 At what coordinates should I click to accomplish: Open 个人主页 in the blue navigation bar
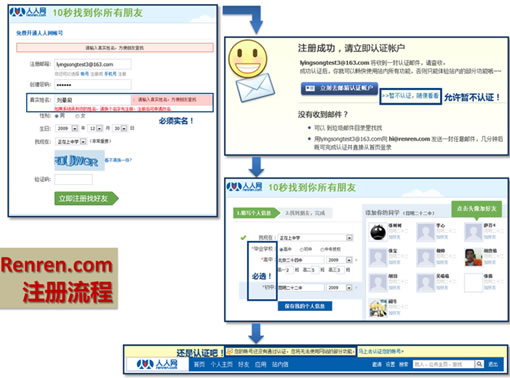(221, 364)
